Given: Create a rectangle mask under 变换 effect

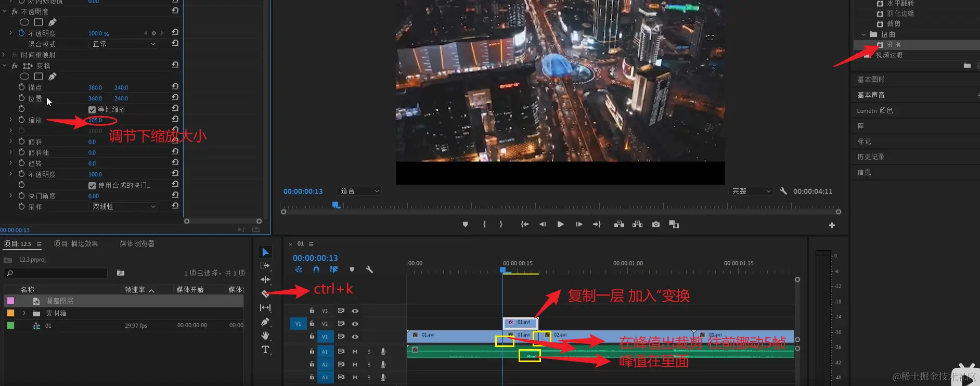Looking at the screenshot, I should (x=38, y=76).
